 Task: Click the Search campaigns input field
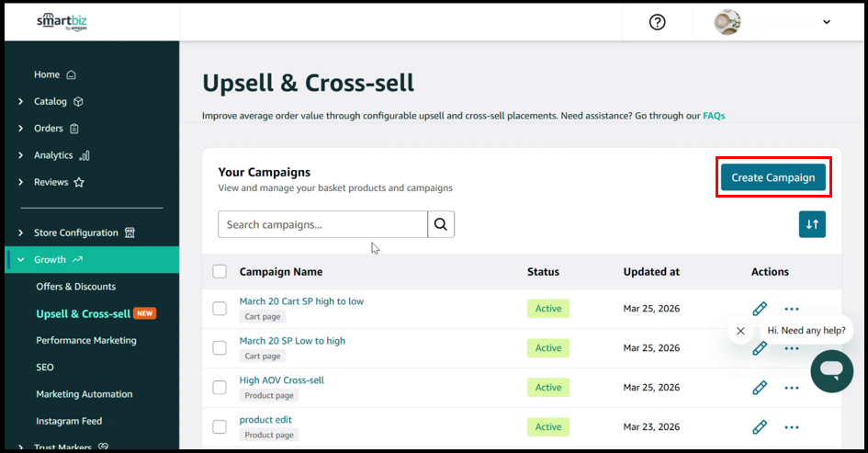click(322, 224)
